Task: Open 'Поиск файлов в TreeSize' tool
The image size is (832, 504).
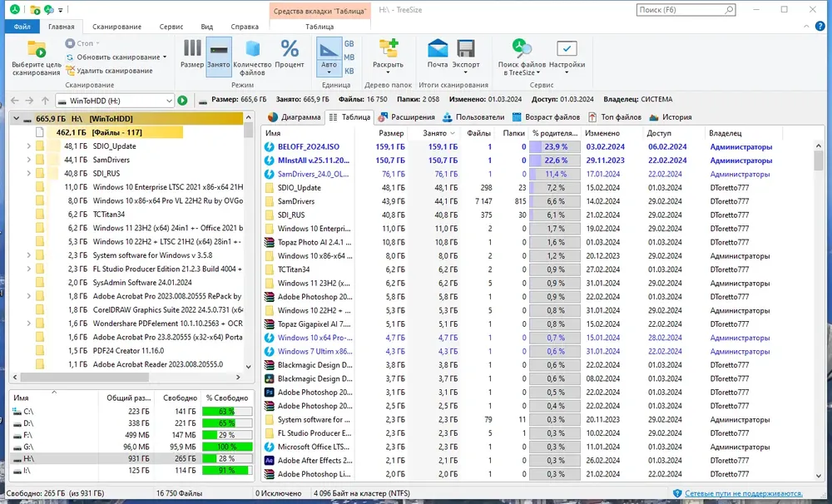Action: [522, 49]
